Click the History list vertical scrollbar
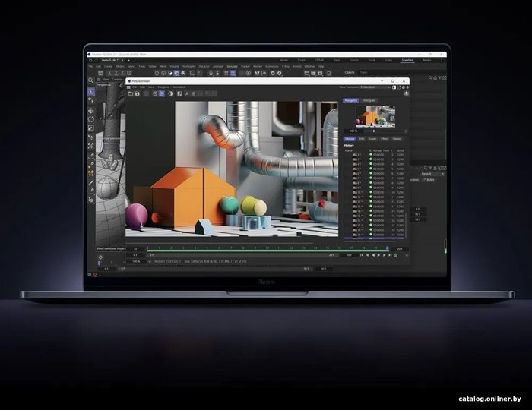The height and width of the screenshot is (410, 532). (x=405, y=225)
